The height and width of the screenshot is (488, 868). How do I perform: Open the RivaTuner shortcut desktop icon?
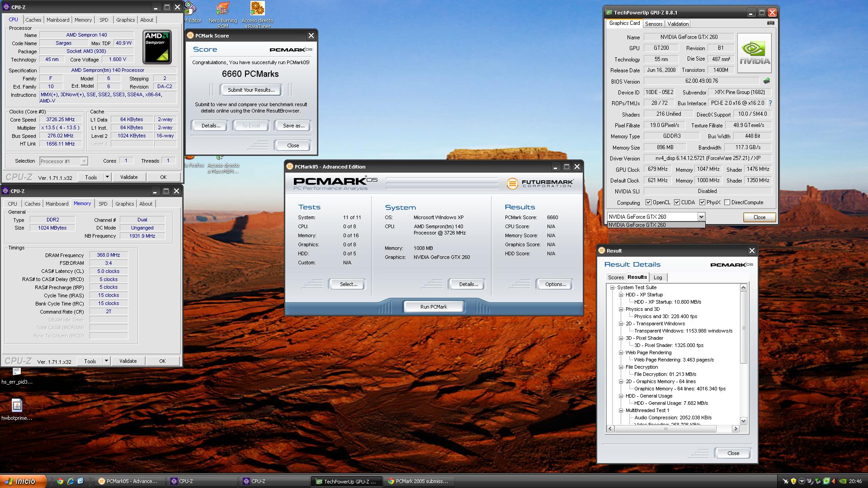click(x=257, y=14)
